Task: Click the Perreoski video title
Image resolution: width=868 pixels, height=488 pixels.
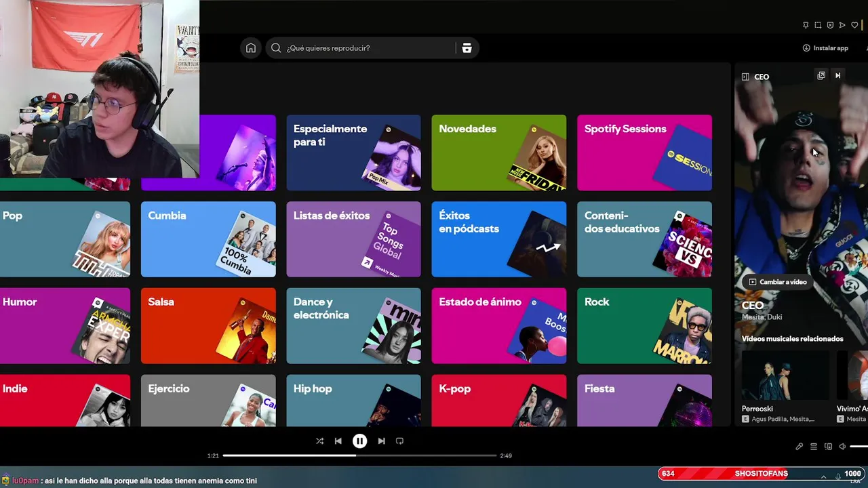Action: pos(757,409)
